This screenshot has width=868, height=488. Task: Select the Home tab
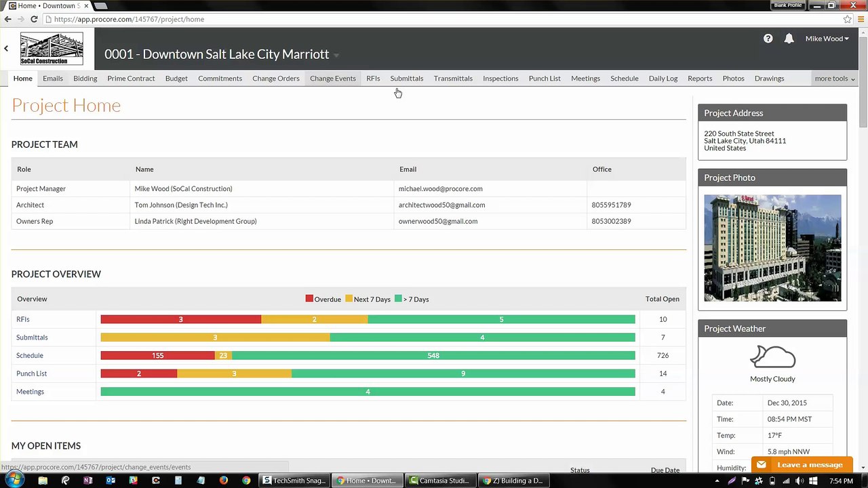point(22,79)
